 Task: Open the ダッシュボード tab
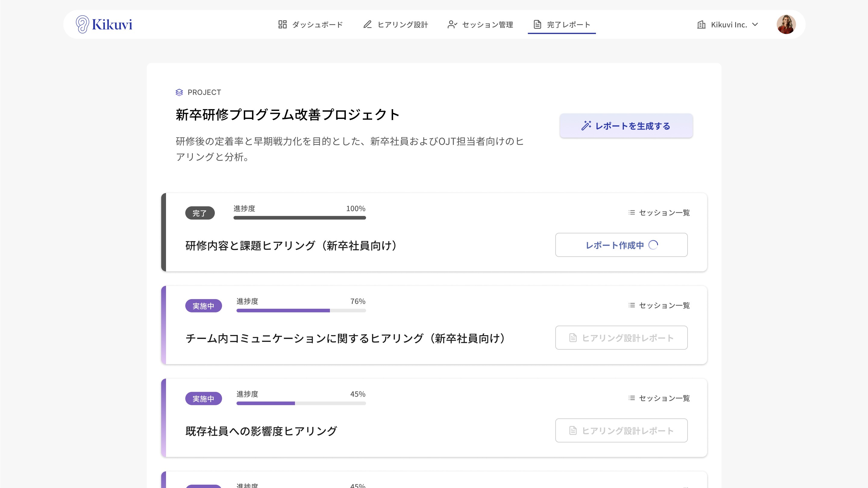(317, 24)
